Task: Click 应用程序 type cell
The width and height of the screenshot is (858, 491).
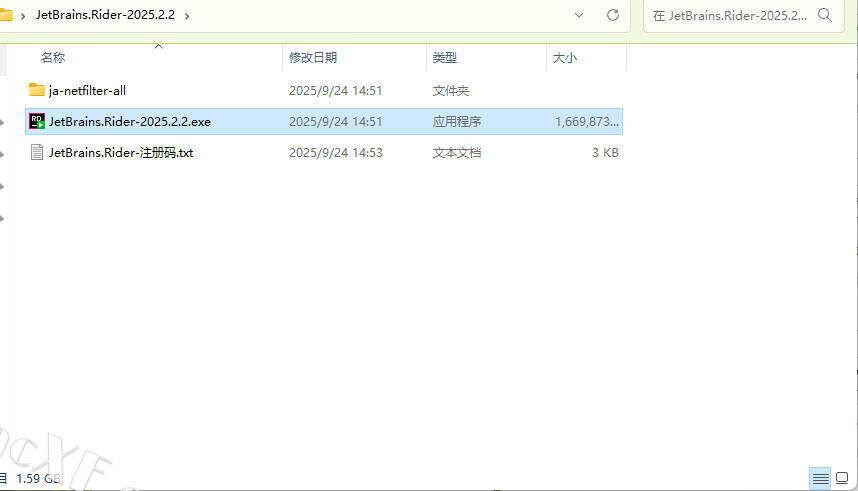Action: click(457, 122)
